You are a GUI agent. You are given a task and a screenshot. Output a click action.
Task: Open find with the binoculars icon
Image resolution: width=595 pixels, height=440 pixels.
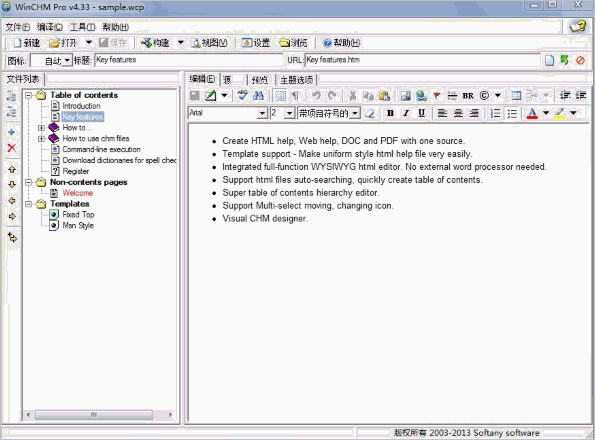[259, 96]
